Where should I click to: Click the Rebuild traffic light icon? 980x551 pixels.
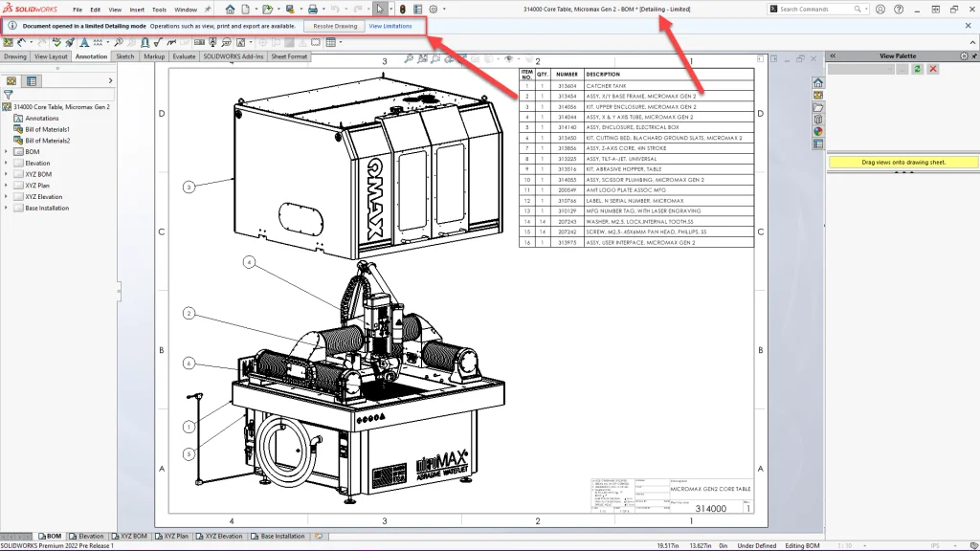[402, 9]
